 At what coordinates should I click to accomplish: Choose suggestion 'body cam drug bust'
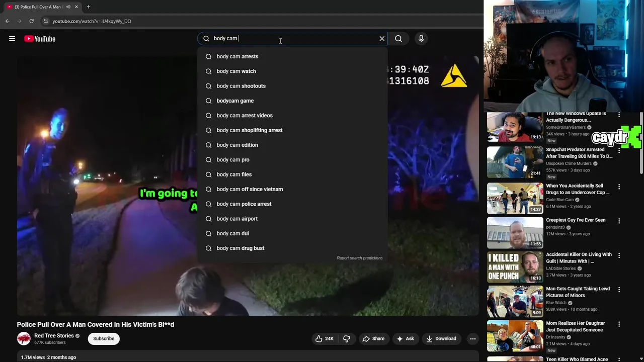(292, 248)
